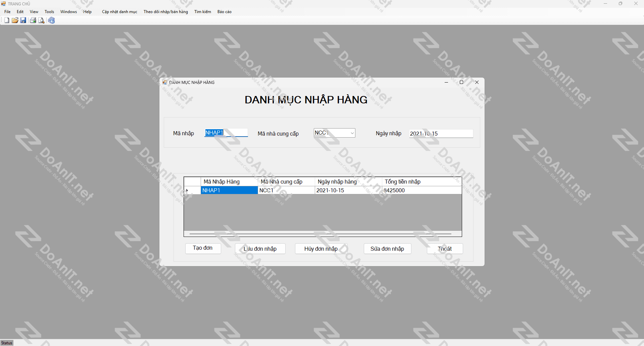Viewport: 644px width, 346px height.
Task: Click the Mã nhập text field
Action: click(x=226, y=133)
